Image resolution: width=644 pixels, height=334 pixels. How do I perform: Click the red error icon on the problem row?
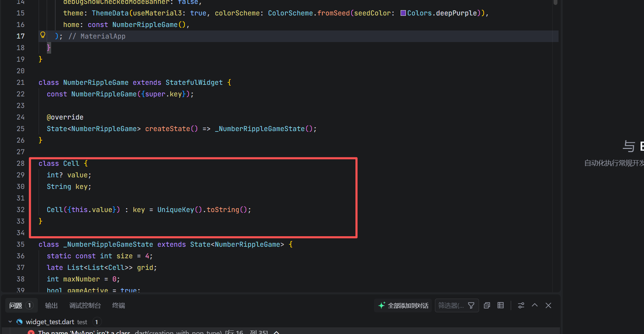(x=31, y=332)
